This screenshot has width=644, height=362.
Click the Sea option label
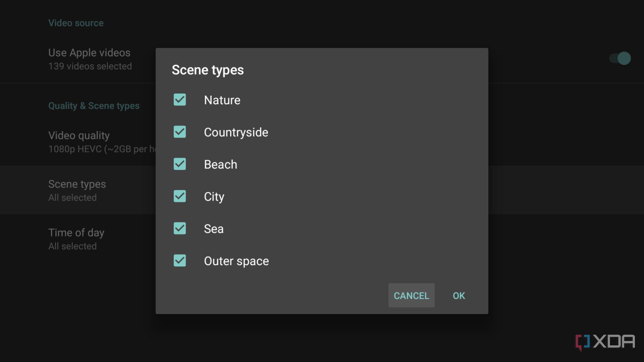click(x=214, y=229)
